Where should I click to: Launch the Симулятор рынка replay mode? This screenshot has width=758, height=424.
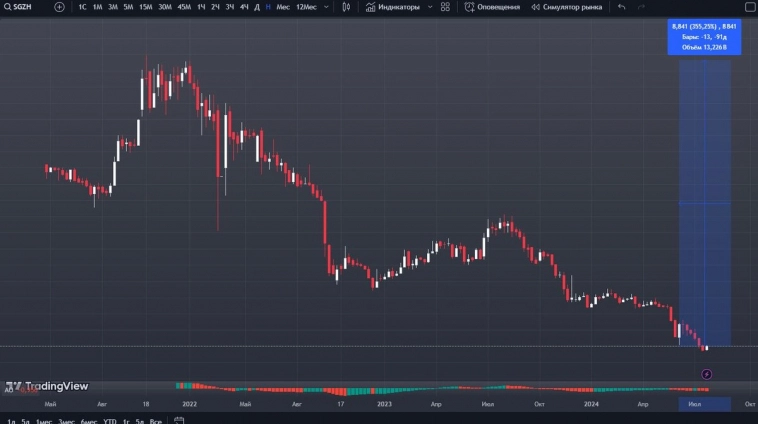click(567, 7)
